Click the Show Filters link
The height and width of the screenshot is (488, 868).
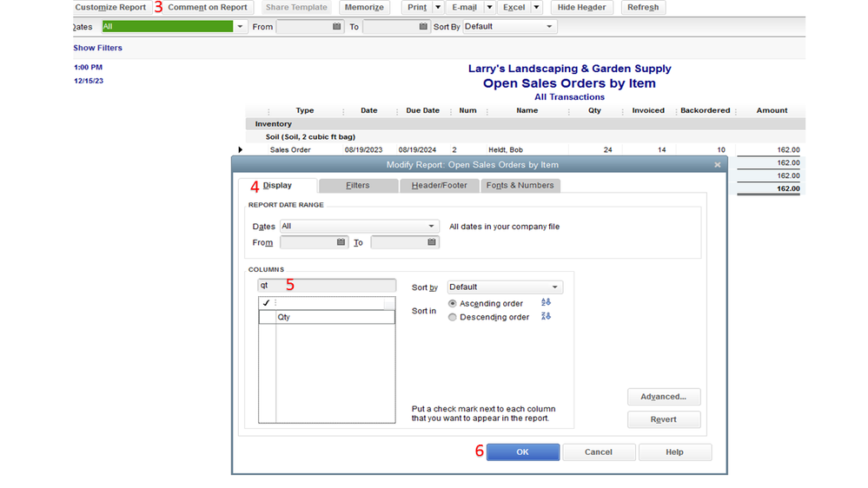97,48
